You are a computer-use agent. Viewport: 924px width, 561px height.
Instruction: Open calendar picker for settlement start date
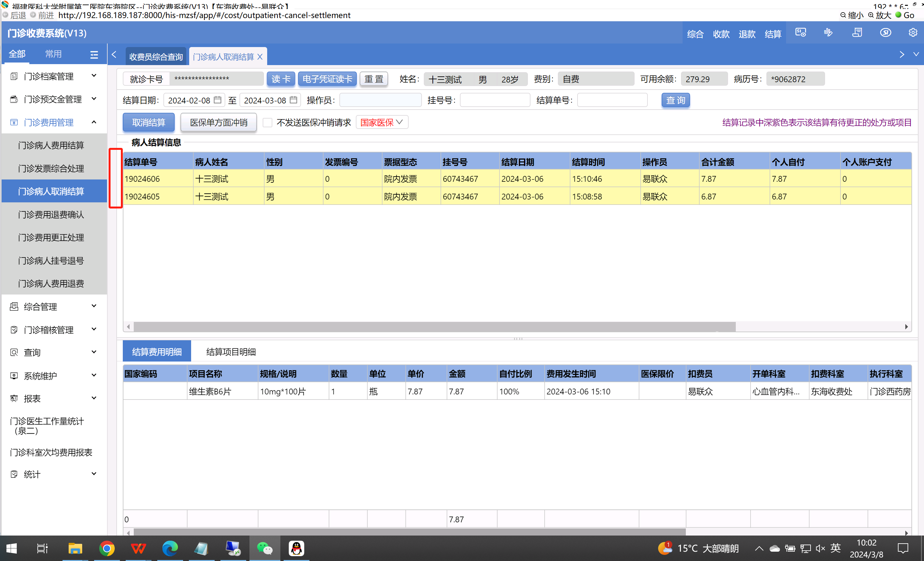click(x=218, y=100)
